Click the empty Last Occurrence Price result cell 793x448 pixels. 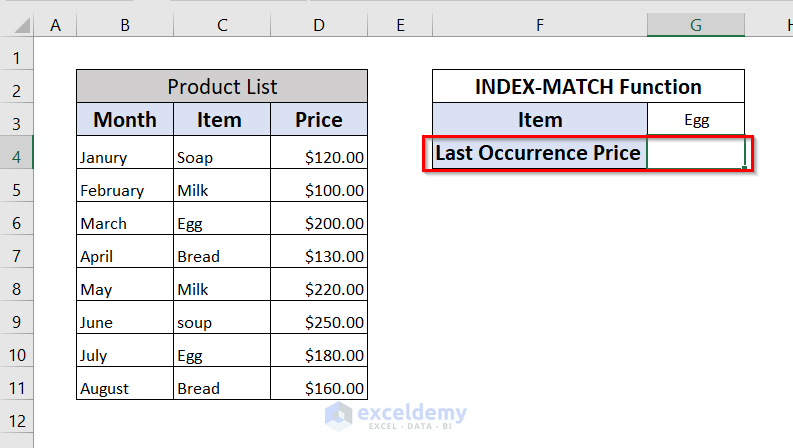tap(696, 153)
